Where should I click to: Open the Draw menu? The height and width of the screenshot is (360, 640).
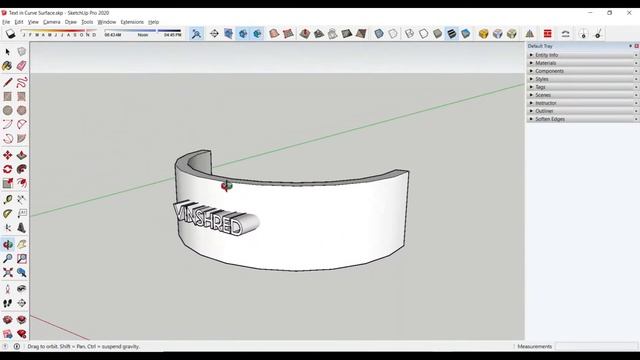tap(71, 22)
